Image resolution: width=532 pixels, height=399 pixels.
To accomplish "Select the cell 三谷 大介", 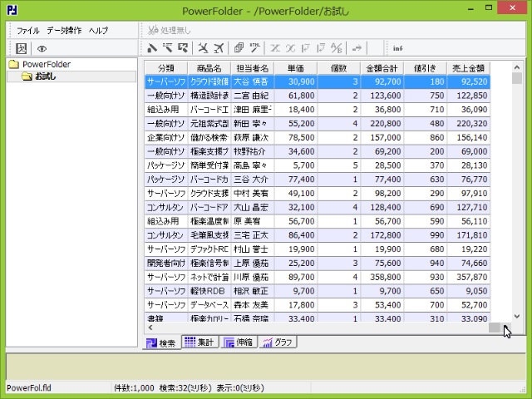I will tap(253, 180).
